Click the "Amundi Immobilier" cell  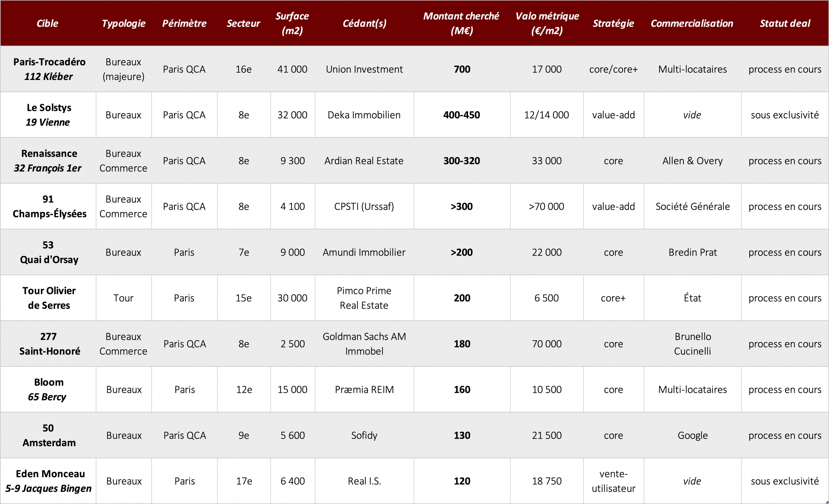click(364, 252)
